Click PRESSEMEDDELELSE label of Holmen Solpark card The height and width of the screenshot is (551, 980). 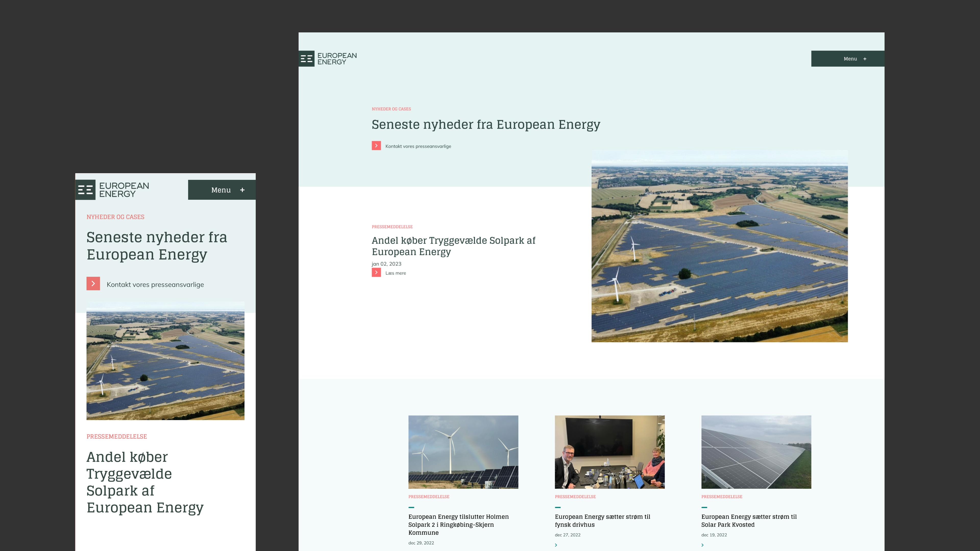(429, 497)
